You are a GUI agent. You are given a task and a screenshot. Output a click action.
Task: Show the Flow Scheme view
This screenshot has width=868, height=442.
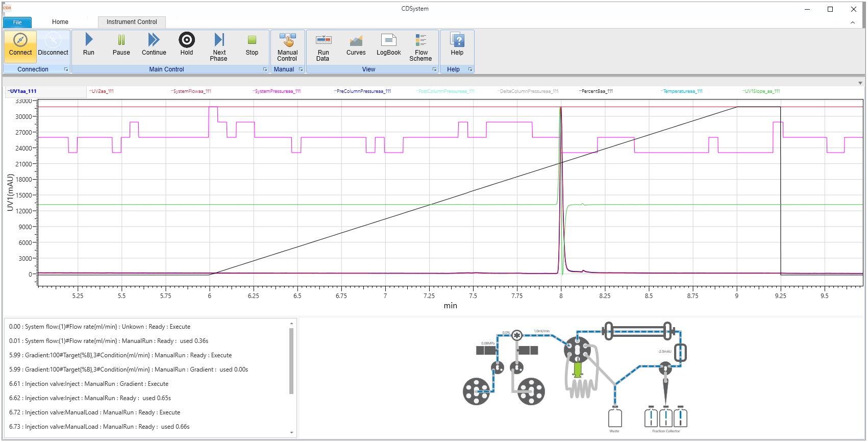tap(421, 47)
